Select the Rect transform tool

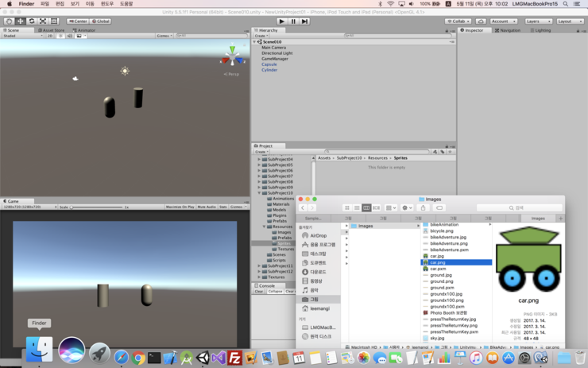[x=54, y=21]
